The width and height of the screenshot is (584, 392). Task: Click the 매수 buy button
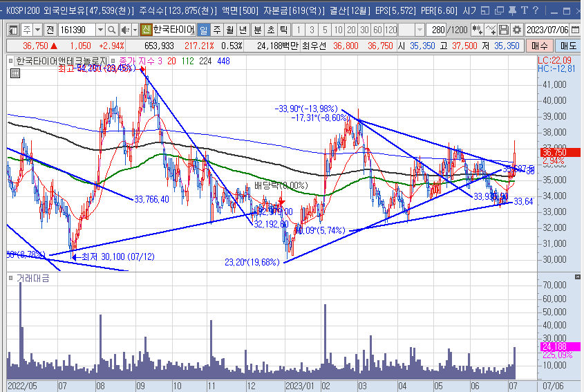click(x=540, y=46)
